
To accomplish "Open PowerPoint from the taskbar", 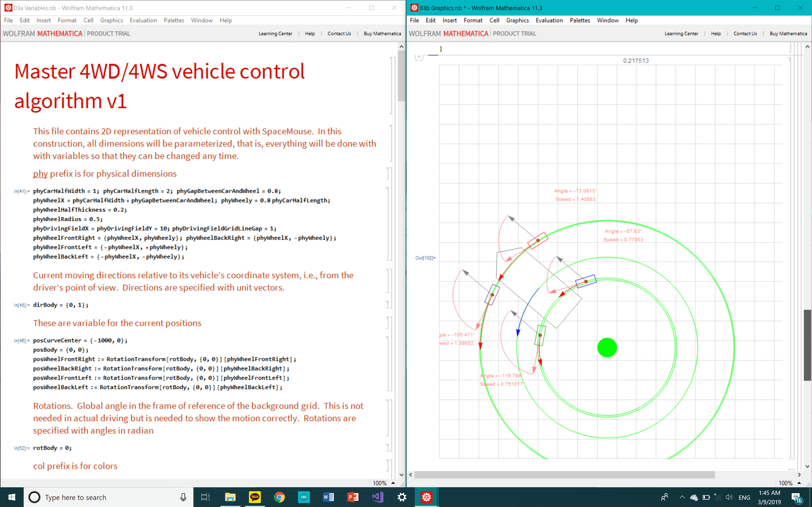I will 353,497.
